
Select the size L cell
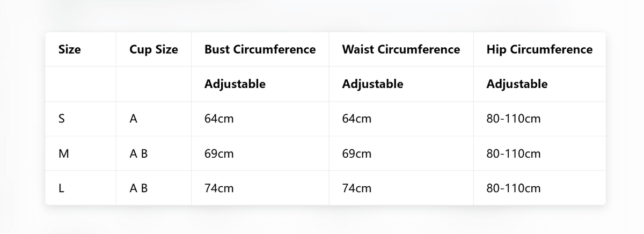click(x=61, y=188)
